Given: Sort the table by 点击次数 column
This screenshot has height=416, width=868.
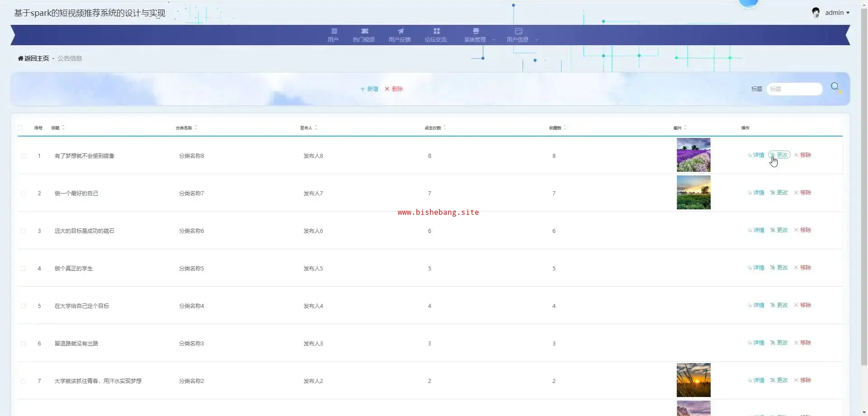Looking at the screenshot, I should 445,128.
